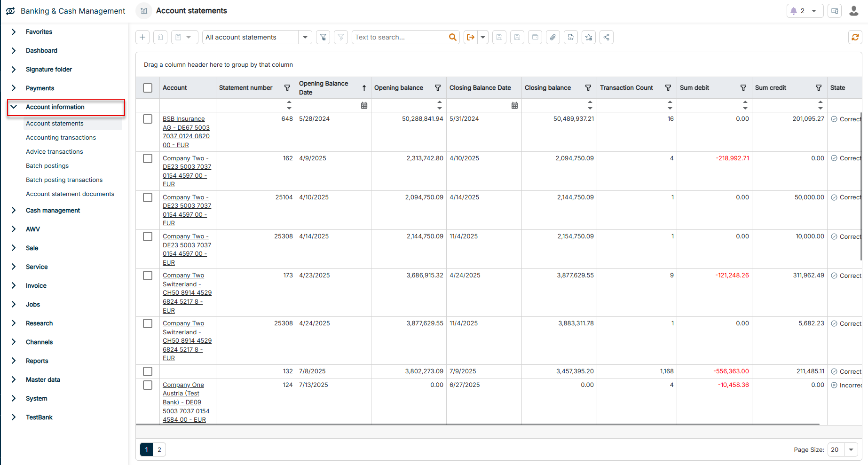868x465 pixels.
Task: Click the navigation icon beside Account statements title
Action: coord(144,11)
